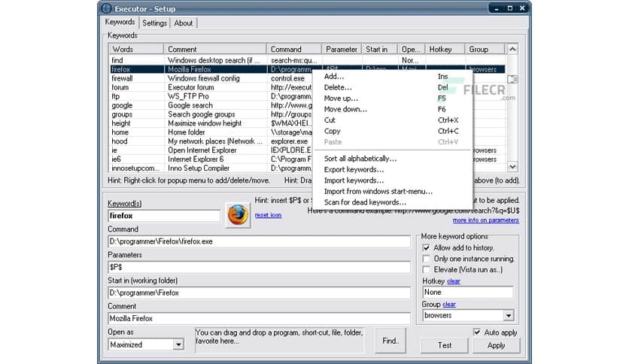This screenshot has width=629, height=364.
Task: Select the hood keyword row
Action: 211,141
